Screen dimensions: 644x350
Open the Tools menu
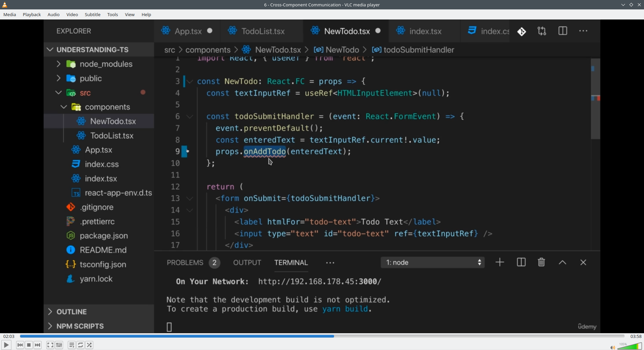[x=113, y=15]
